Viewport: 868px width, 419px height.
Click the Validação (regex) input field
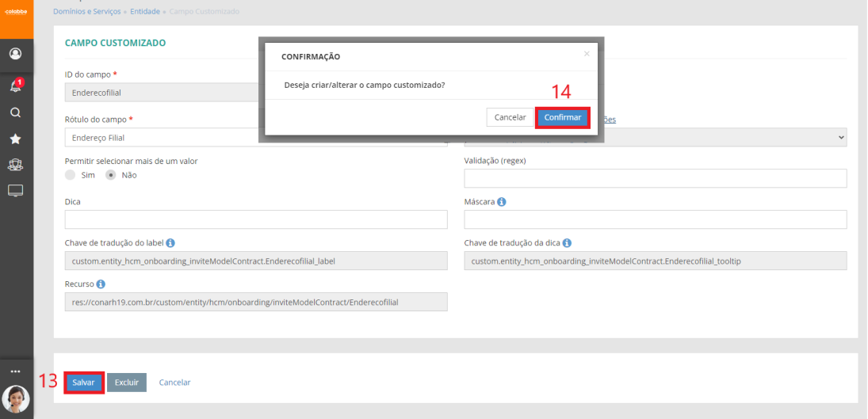pyautogui.click(x=655, y=178)
